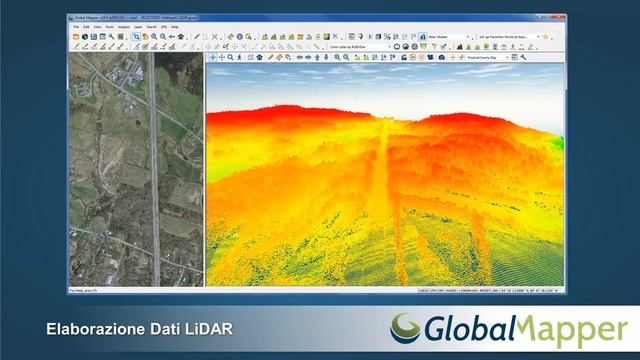Open the View menu
640x360 pixels.
[x=98, y=27]
